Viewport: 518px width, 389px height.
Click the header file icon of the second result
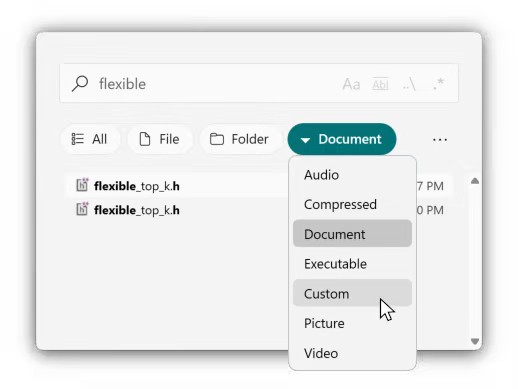(82, 209)
